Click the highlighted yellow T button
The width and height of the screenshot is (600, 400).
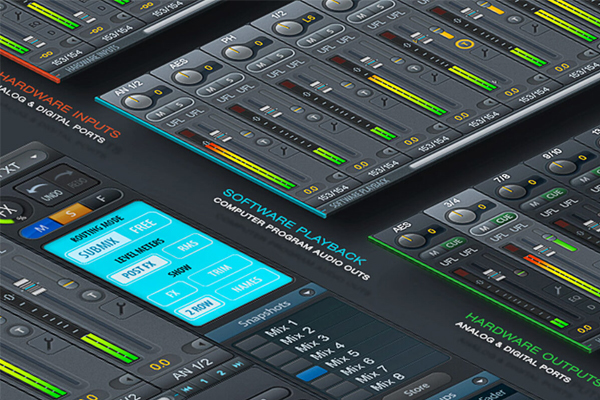464,44
